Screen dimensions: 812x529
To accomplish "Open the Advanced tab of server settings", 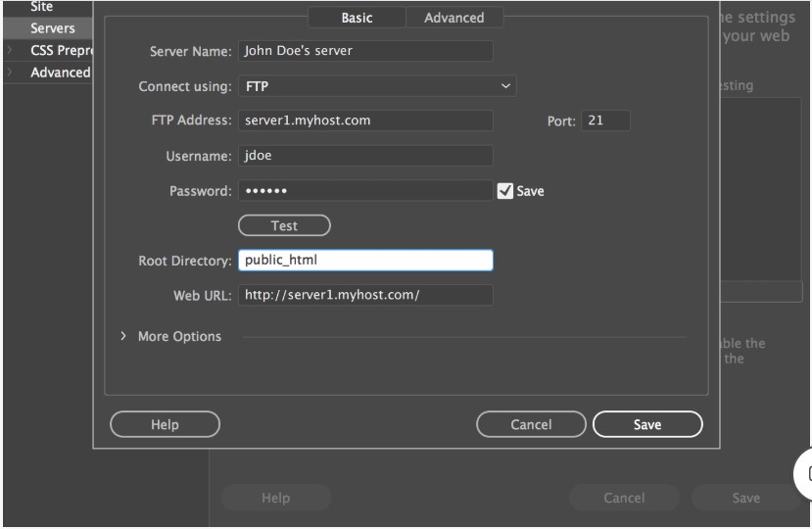I will pyautogui.click(x=454, y=18).
